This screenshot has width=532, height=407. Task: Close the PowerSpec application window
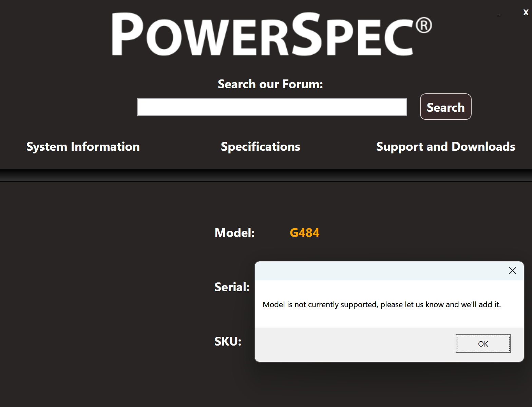click(x=526, y=13)
